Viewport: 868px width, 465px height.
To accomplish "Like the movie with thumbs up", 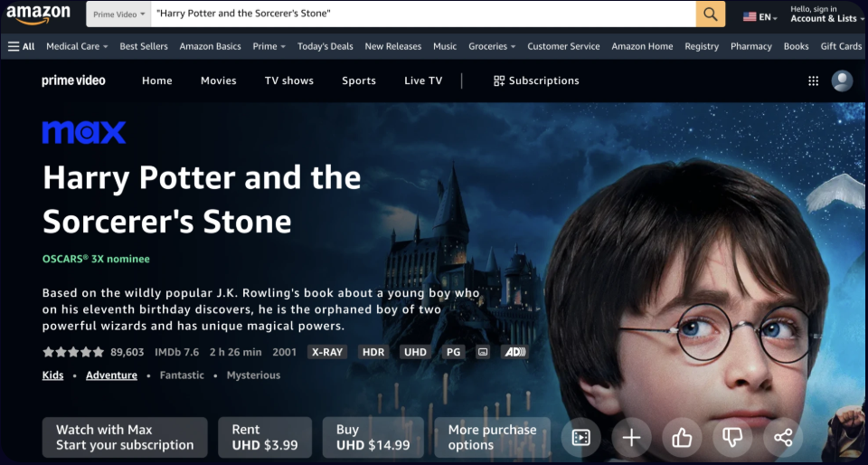I will tap(682, 438).
